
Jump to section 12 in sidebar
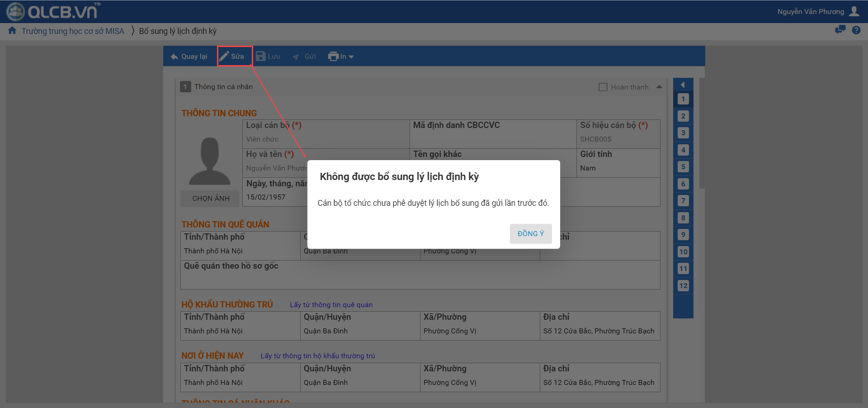683,285
